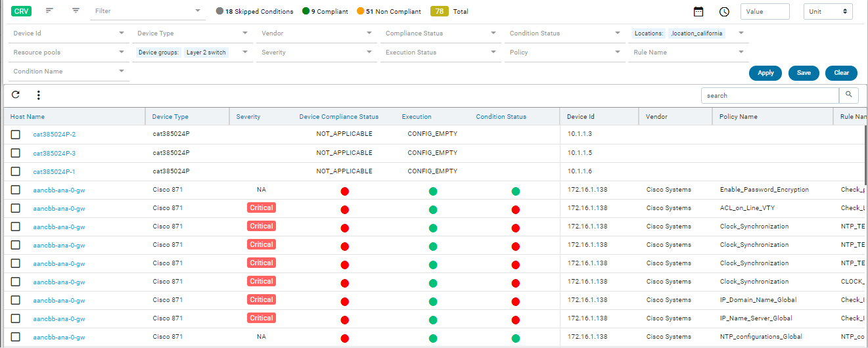Sort by Device Type column header
Image resolution: width=868 pixels, height=348 pixels.
(x=170, y=117)
